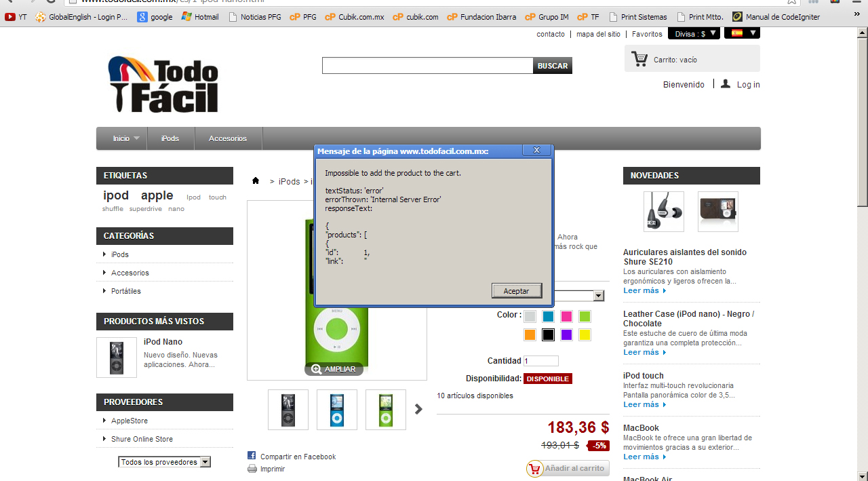Click the home icon in the breadcrumb
The image size is (868, 481).
click(x=256, y=180)
